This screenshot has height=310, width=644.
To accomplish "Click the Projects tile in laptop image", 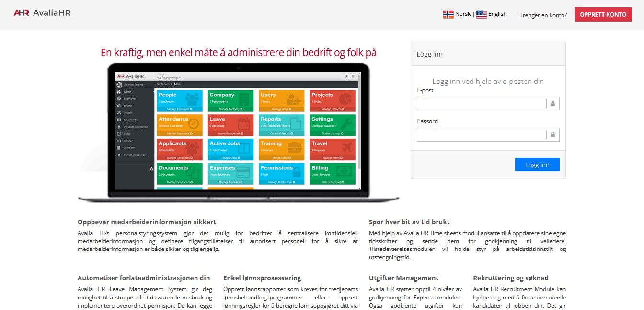I will pos(333,101).
